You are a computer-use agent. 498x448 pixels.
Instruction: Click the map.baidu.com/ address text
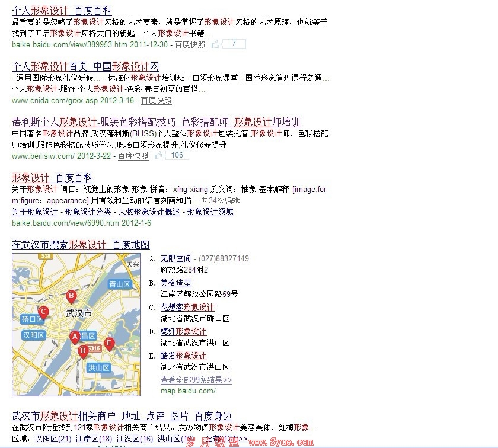(188, 391)
